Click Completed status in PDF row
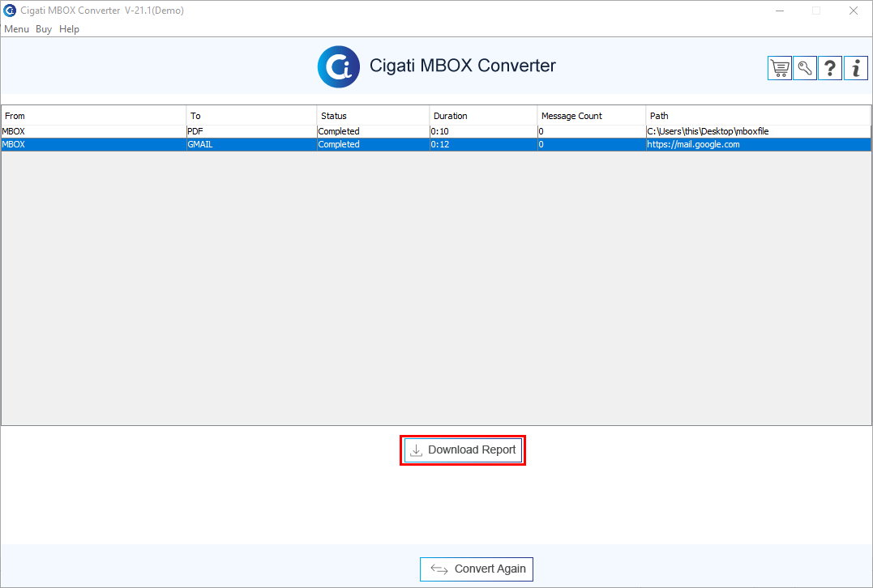The width and height of the screenshot is (873, 588). click(x=339, y=131)
